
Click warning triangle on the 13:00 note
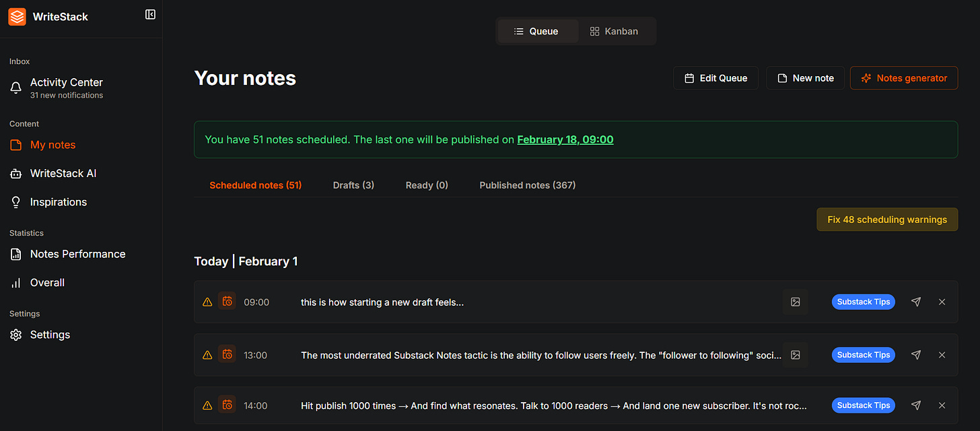207,355
